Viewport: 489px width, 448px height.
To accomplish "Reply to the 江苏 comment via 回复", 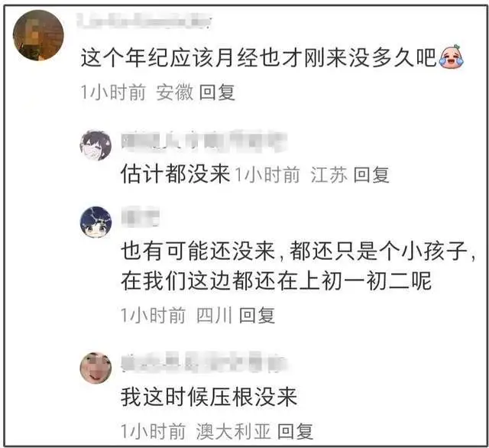I will pyautogui.click(x=371, y=174).
